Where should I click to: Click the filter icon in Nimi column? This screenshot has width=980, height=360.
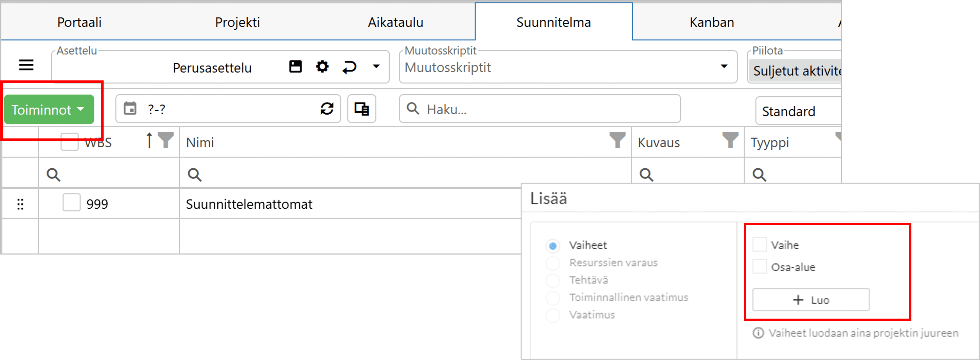click(617, 140)
